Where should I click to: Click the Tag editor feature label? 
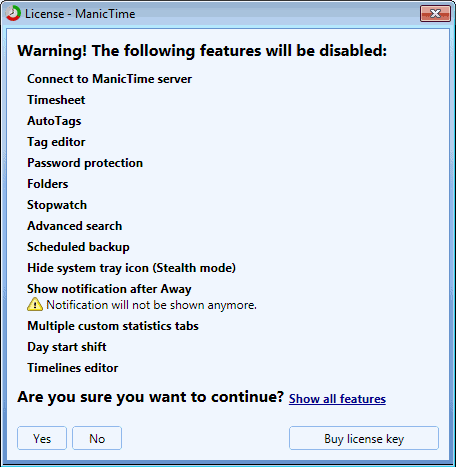click(x=56, y=142)
